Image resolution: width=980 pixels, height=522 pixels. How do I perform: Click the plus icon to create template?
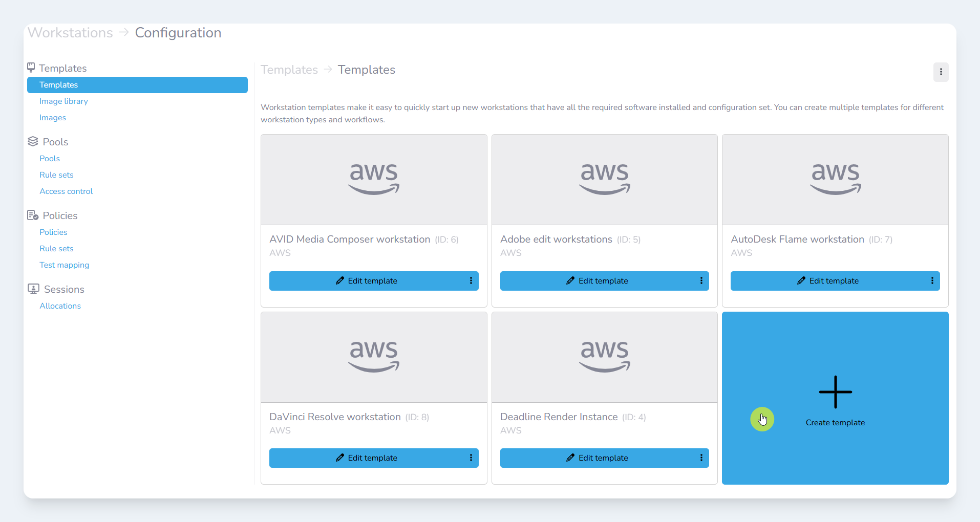(x=835, y=392)
